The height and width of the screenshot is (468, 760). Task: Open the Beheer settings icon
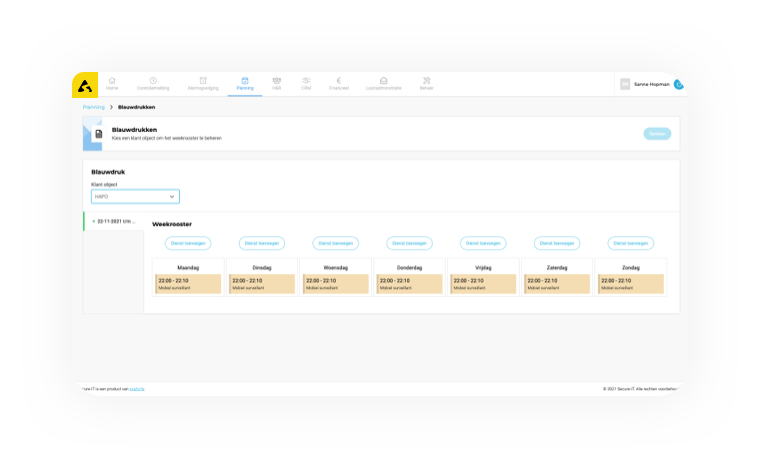[426, 80]
